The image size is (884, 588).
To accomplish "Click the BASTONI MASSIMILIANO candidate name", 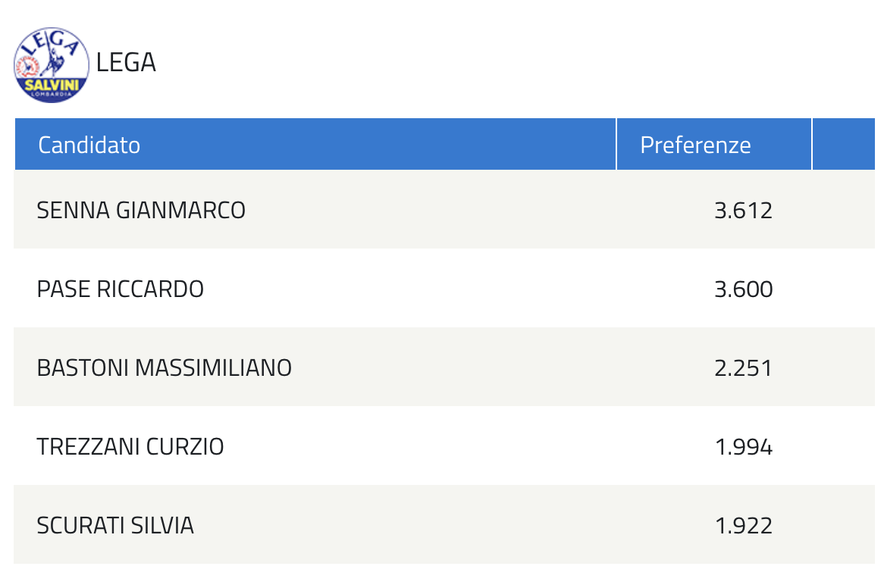I will click(x=164, y=367).
